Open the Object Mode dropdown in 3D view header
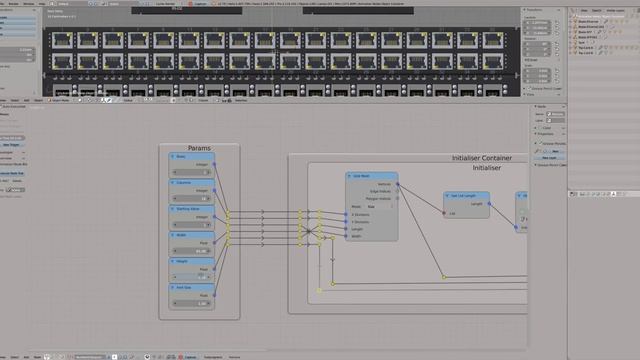640x360 pixels. pos(59,100)
